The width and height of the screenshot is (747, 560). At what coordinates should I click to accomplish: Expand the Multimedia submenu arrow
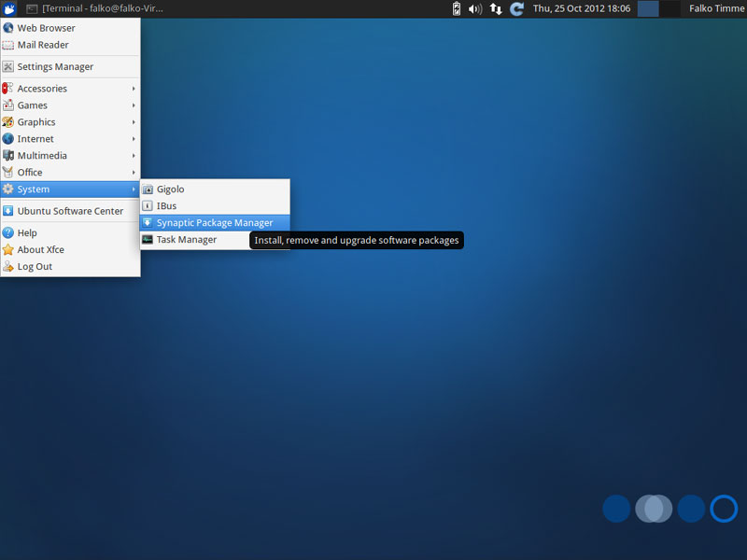tap(134, 156)
